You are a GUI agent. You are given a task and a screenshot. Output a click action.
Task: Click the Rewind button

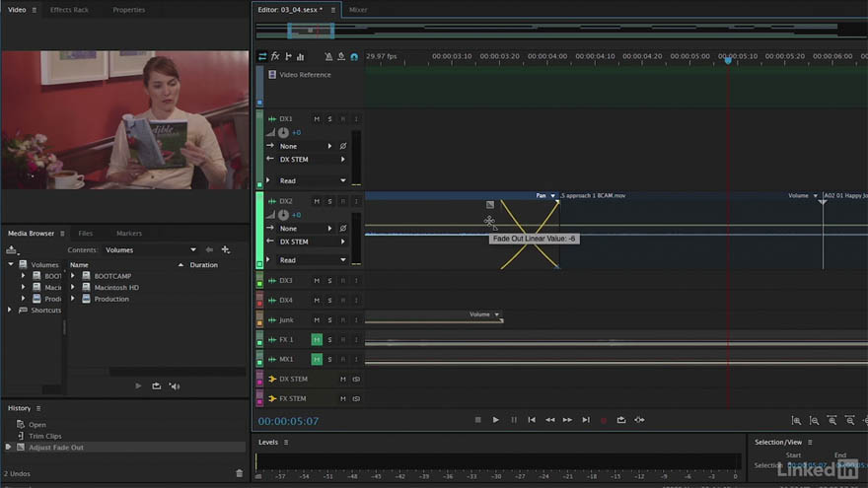(549, 420)
